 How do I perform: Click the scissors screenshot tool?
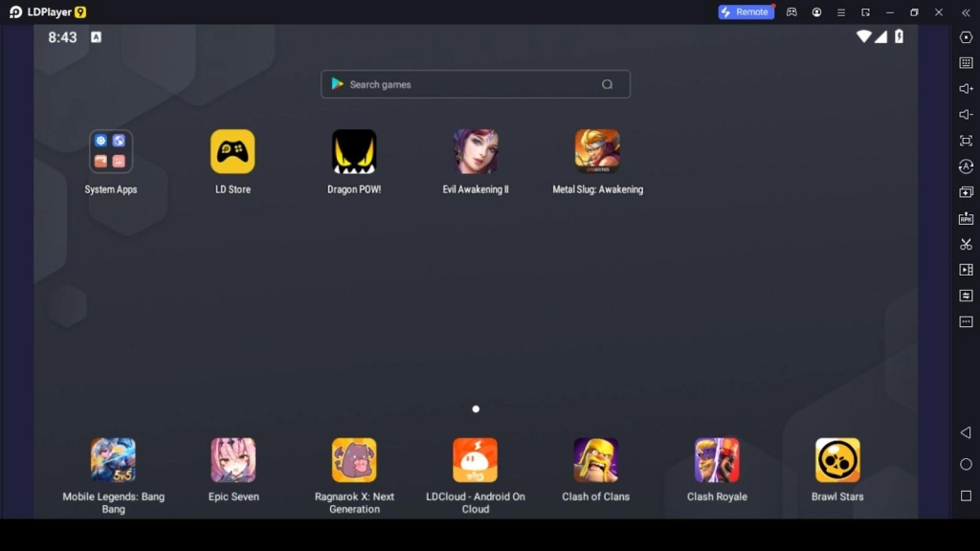966,244
